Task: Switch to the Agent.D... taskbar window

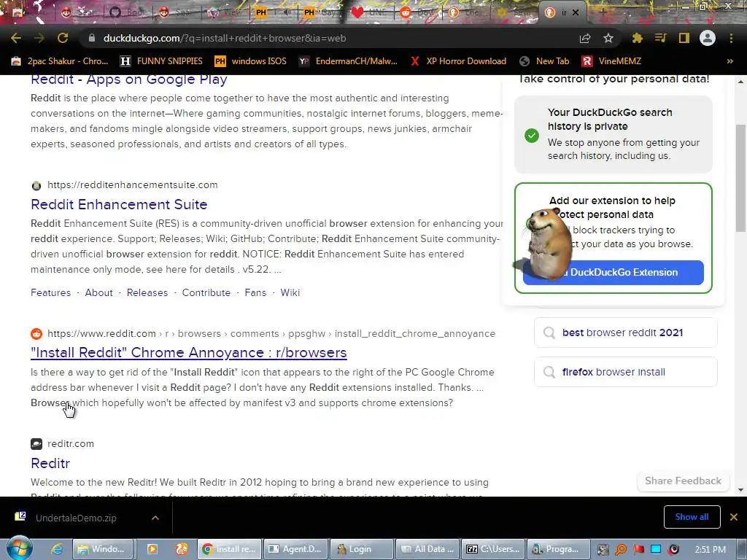Action: (x=296, y=549)
